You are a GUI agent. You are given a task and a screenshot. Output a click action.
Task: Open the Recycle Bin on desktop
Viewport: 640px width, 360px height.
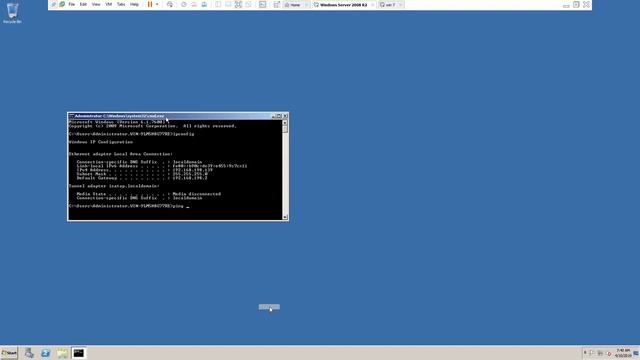pyautogui.click(x=12, y=13)
